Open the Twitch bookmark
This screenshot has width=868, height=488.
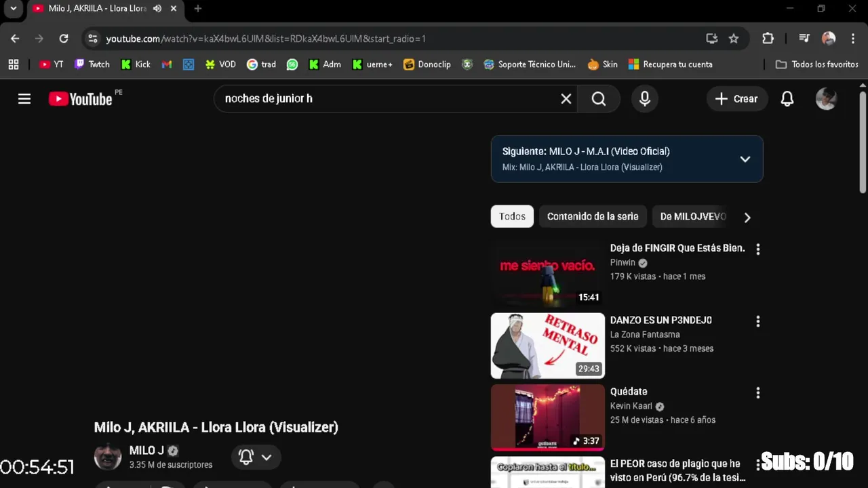(x=92, y=64)
